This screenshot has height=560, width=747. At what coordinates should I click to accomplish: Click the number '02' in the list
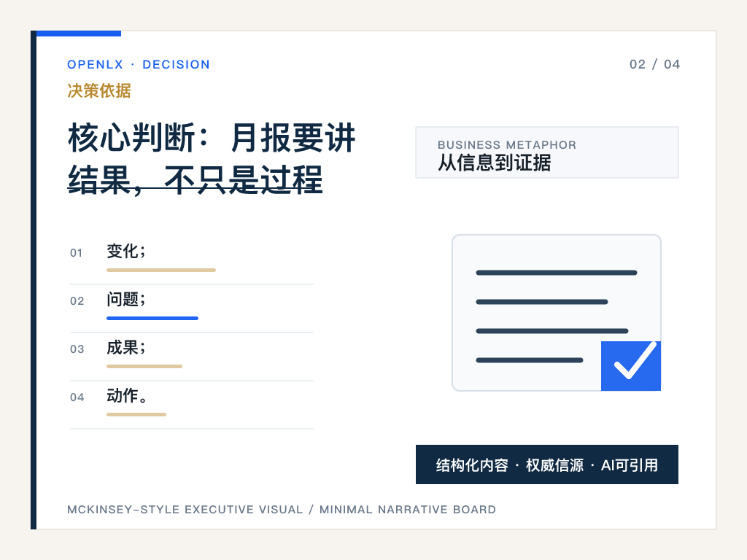pos(77,301)
